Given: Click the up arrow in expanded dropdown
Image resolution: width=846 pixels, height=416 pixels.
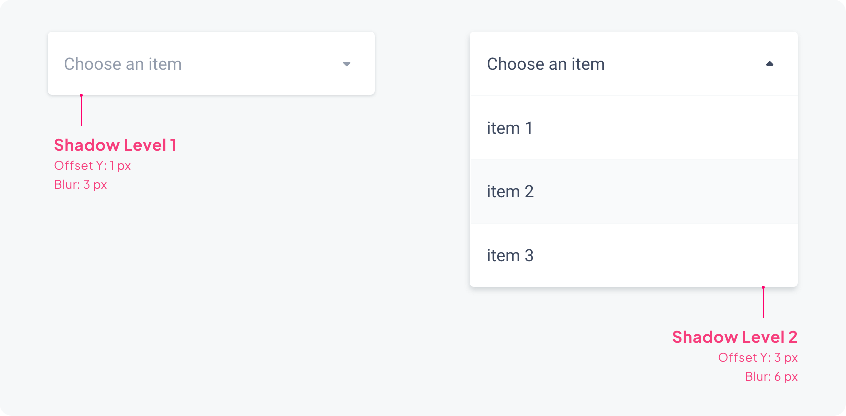Looking at the screenshot, I should (769, 64).
